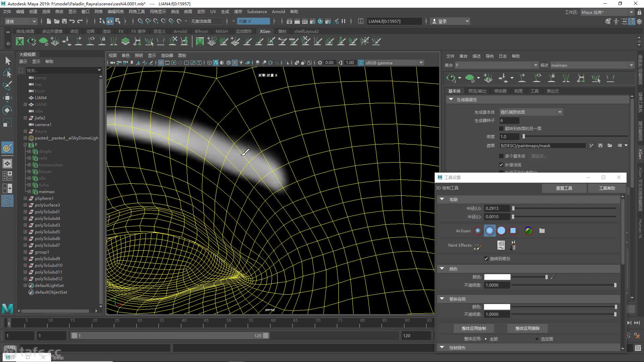Switch to 梳理 tab in XGen panel
The width and height of the screenshot is (644, 362).
(519, 91)
